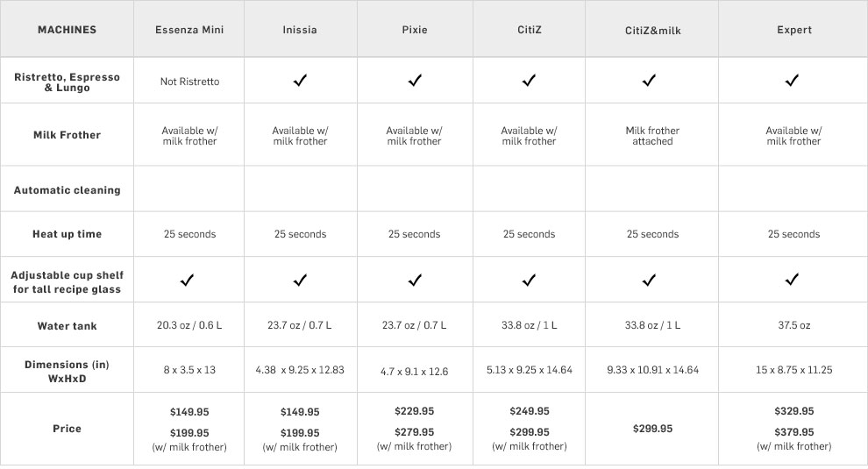Click the Expert adjustable cup shelf checkmark

pos(793,280)
